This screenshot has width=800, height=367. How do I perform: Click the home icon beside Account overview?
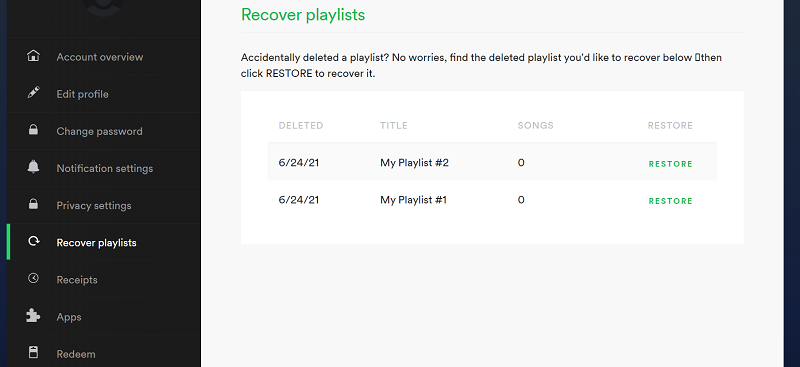(33, 56)
